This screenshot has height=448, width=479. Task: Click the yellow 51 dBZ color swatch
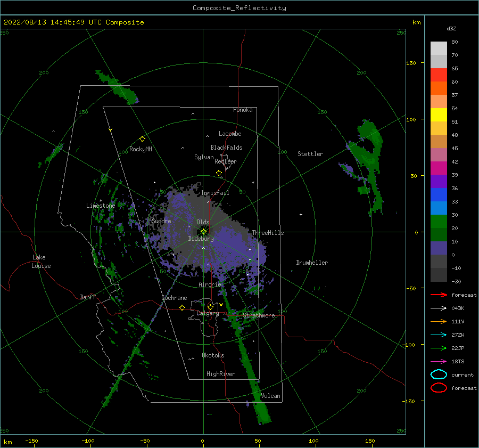(x=439, y=115)
